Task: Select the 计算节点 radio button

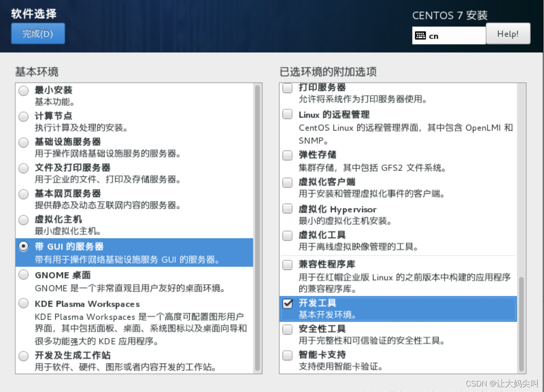Action: tap(24, 116)
